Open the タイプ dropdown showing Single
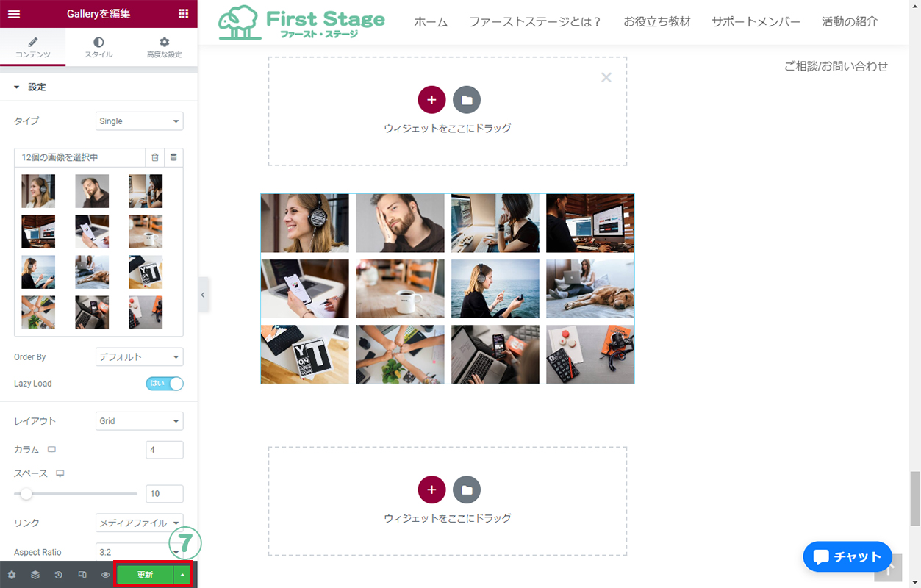The image size is (921, 588). 139,121
